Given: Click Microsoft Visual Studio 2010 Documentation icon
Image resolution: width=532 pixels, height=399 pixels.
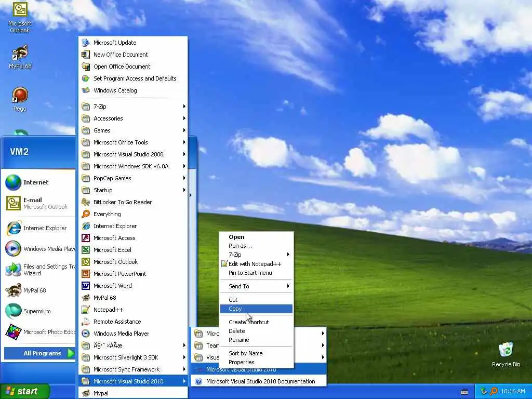Looking at the screenshot, I should [x=199, y=381].
